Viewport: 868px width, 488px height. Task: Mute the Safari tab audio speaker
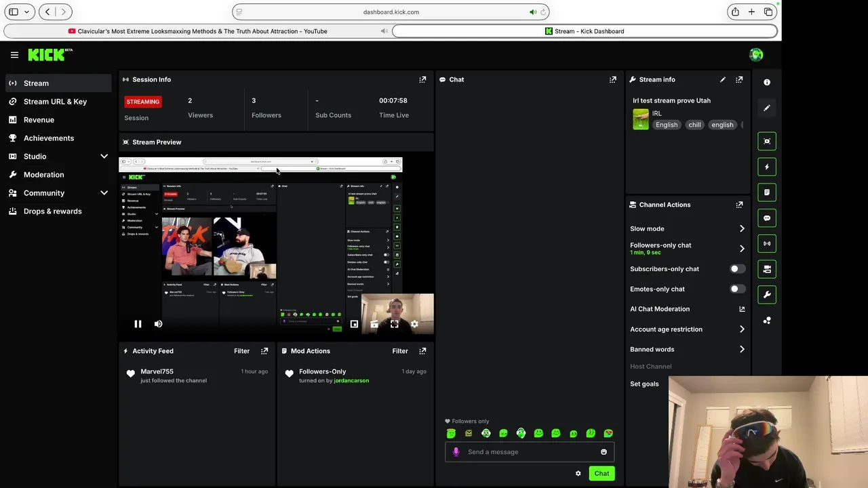[x=533, y=12]
